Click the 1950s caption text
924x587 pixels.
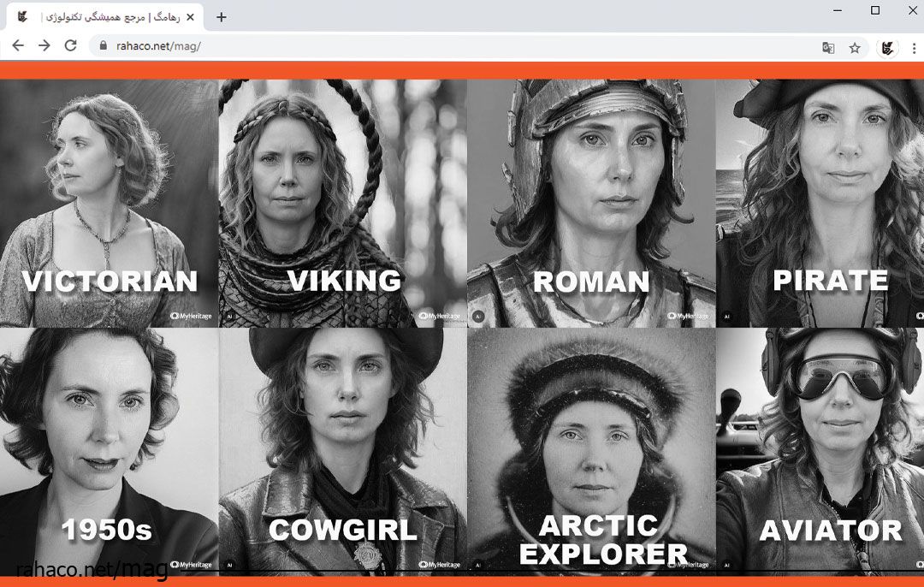point(107,530)
